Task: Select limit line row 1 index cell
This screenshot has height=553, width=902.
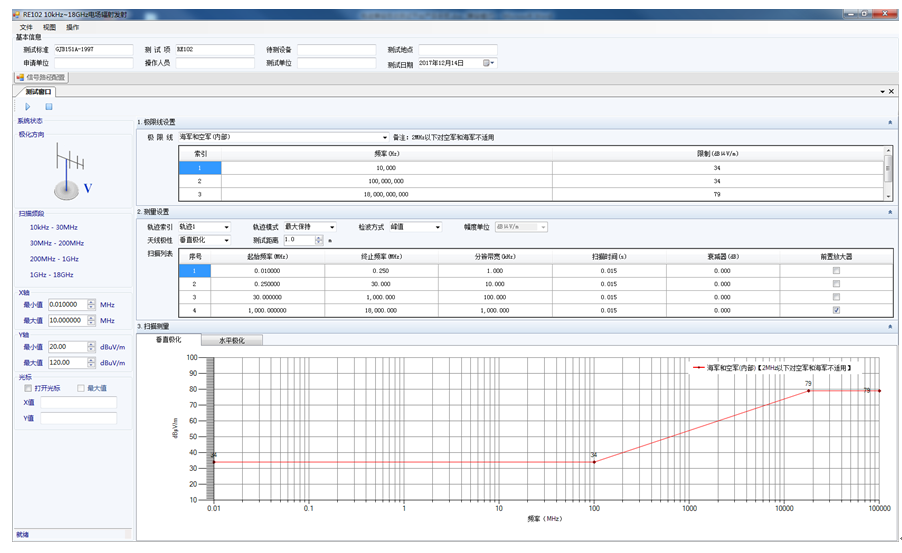Action: (200, 168)
